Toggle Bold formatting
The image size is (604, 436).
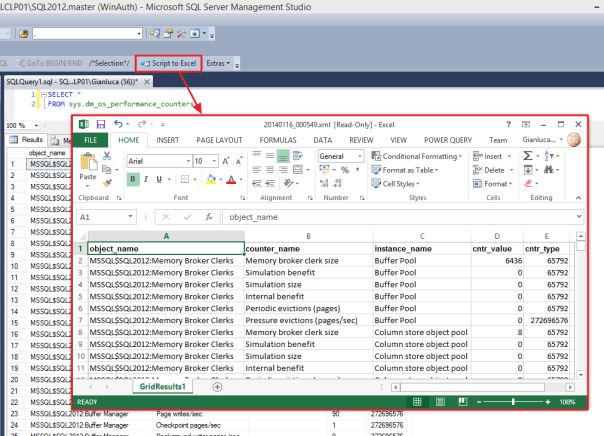(133, 179)
